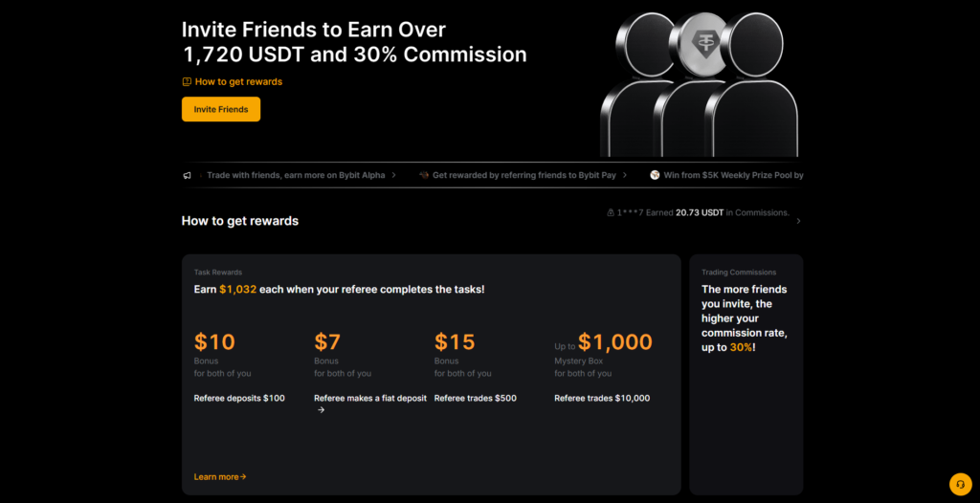Open the Trading Commissions card
The height and width of the screenshot is (503, 980).
tap(746, 373)
